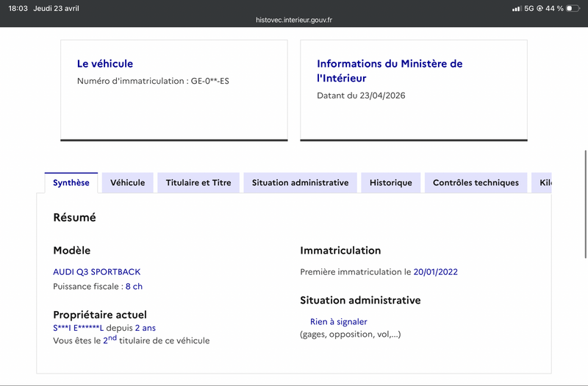588x386 pixels.
Task: Tap the battery icon in status bar
Action: pos(573,8)
